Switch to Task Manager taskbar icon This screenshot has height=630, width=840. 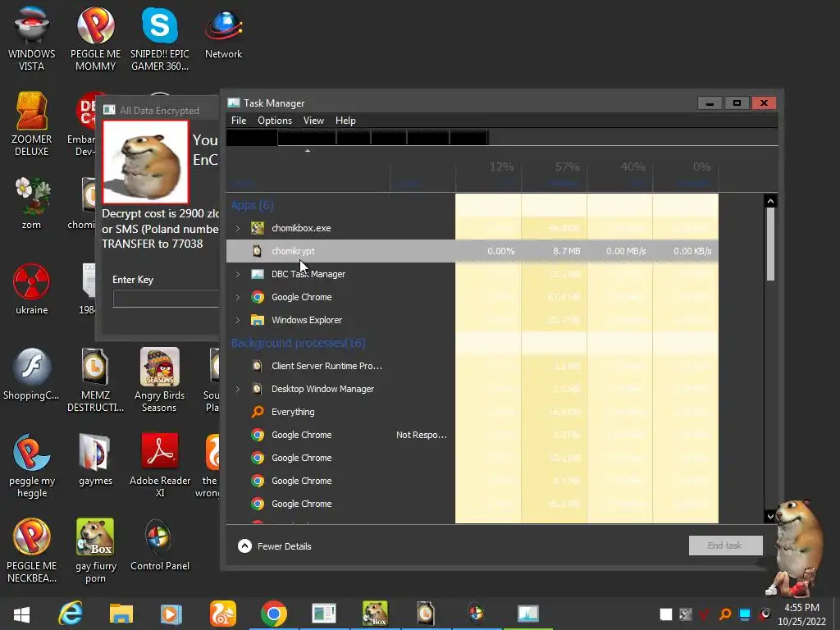coord(527,614)
